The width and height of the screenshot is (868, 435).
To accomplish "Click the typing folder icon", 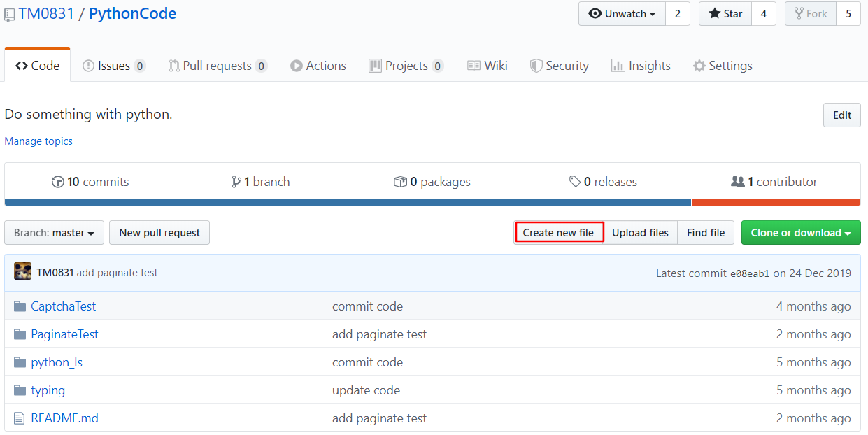I will point(20,390).
